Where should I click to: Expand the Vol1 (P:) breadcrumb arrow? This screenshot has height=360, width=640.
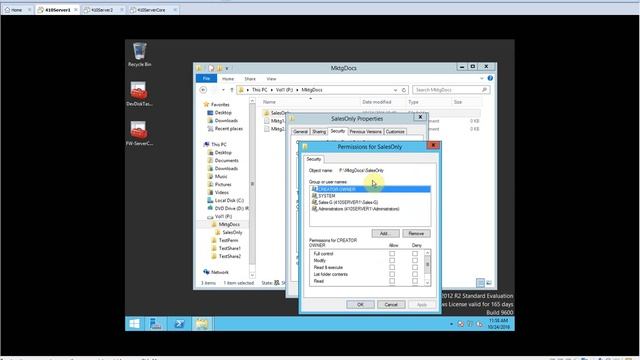297,90
